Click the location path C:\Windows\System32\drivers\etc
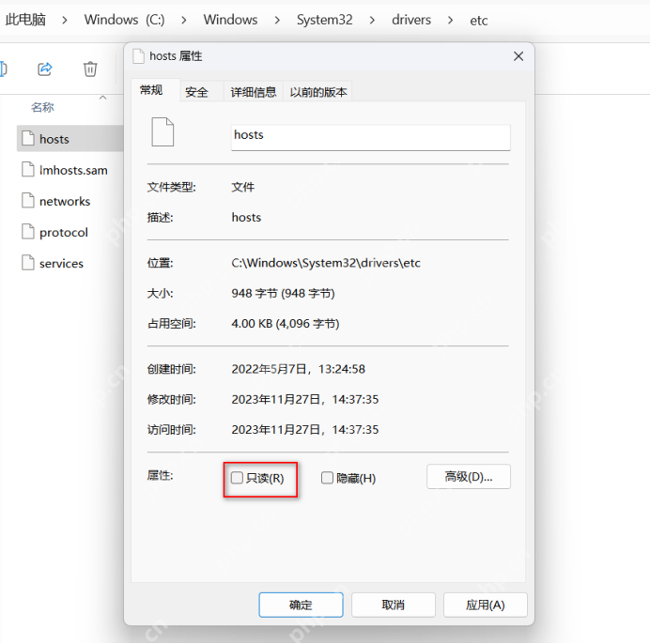Viewport: 650px width, 644px height. [326, 263]
